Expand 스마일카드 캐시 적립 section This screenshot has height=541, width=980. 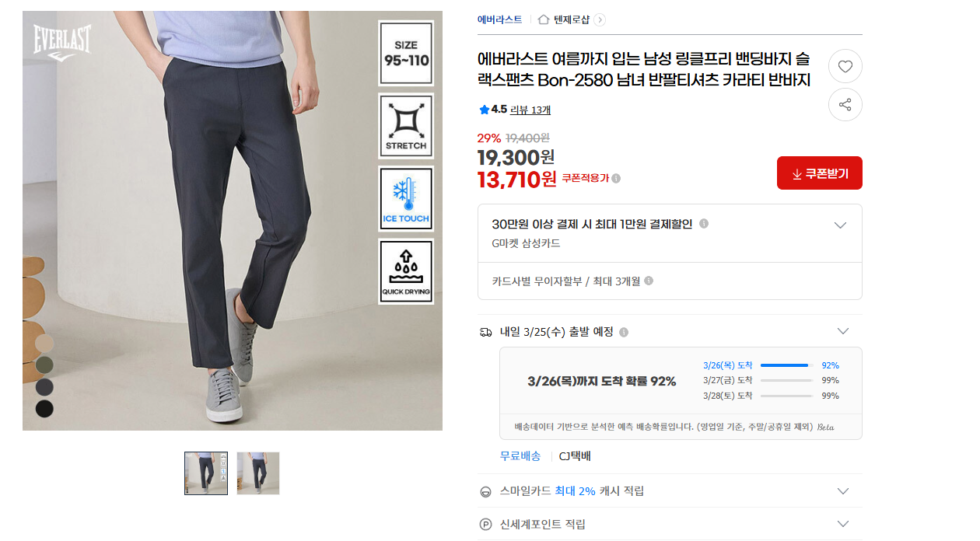pyautogui.click(x=843, y=490)
